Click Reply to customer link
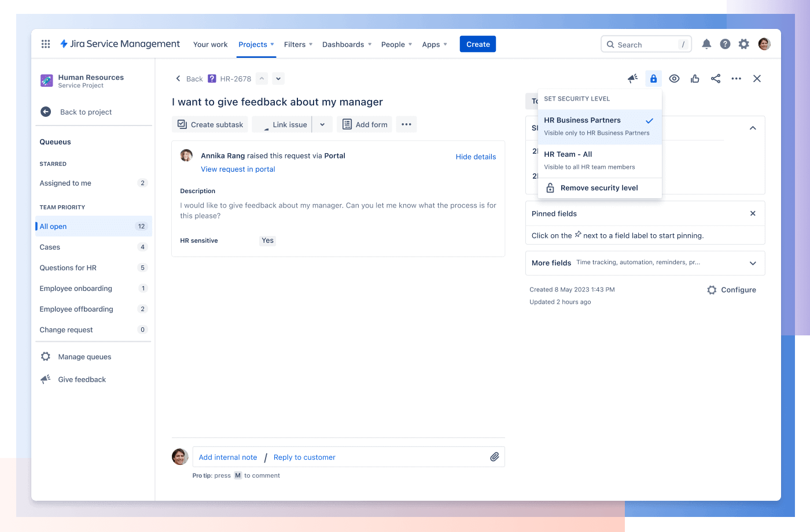 point(304,457)
